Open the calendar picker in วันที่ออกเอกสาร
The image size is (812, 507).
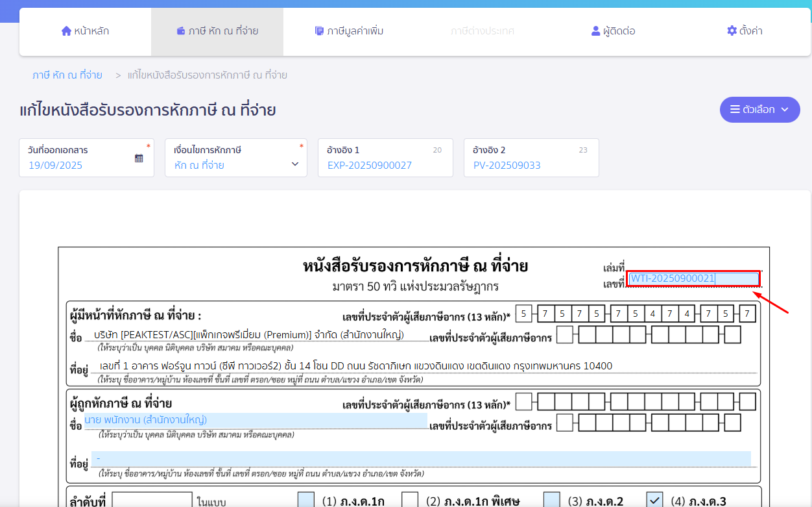point(139,159)
